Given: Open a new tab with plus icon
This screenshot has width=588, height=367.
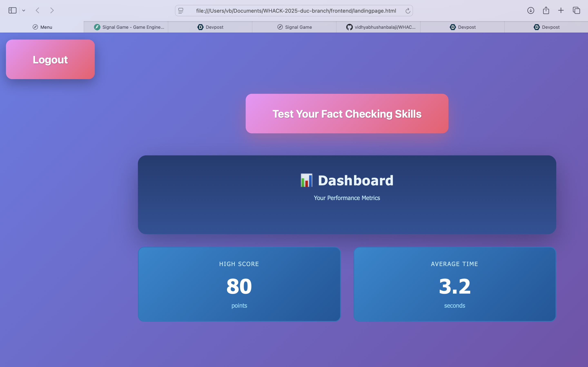Looking at the screenshot, I should pyautogui.click(x=561, y=10).
